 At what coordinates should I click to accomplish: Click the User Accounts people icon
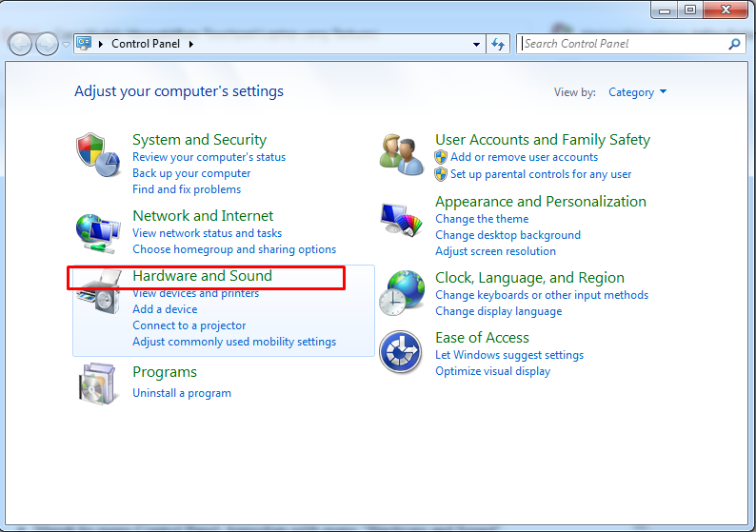402,155
